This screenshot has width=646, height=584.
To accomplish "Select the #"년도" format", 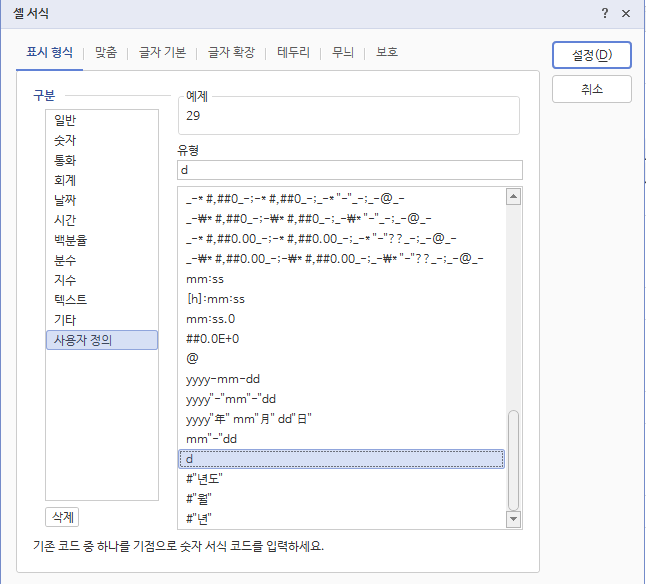I will click(x=342, y=479).
